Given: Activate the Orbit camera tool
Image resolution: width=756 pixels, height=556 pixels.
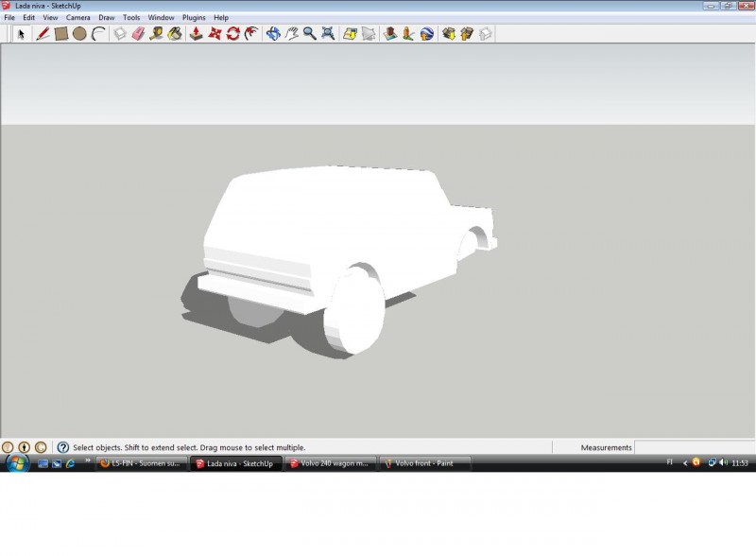Looking at the screenshot, I should 273,34.
